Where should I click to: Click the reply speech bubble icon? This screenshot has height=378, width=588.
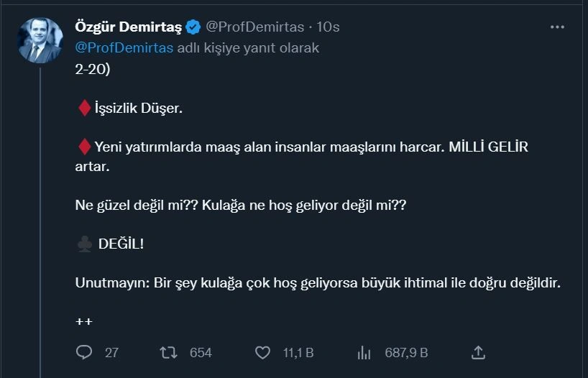84,352
